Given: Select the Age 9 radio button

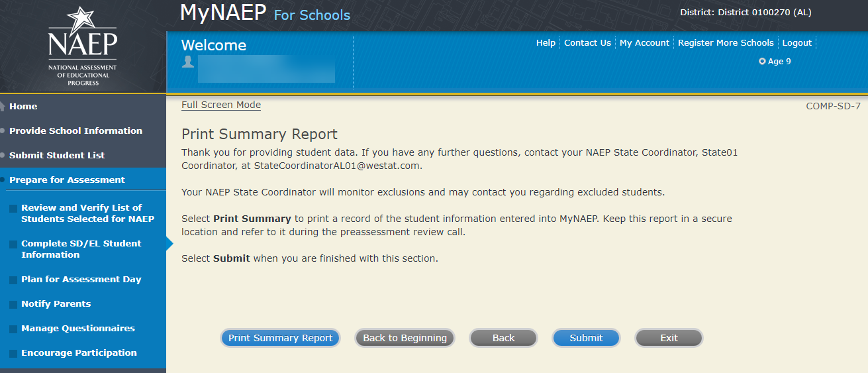Looking at the screenshot, I should click(762, 62).
